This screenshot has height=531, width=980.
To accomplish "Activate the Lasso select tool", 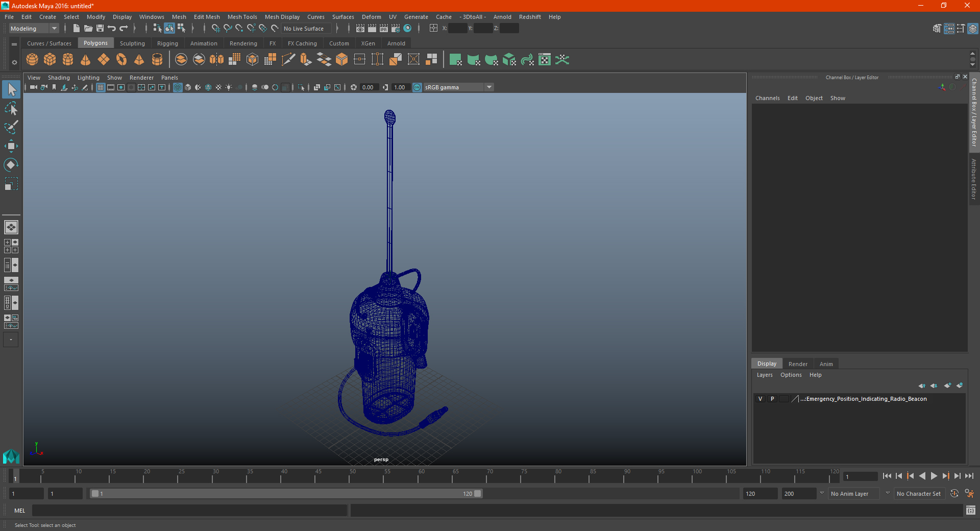I will [11, 109].
